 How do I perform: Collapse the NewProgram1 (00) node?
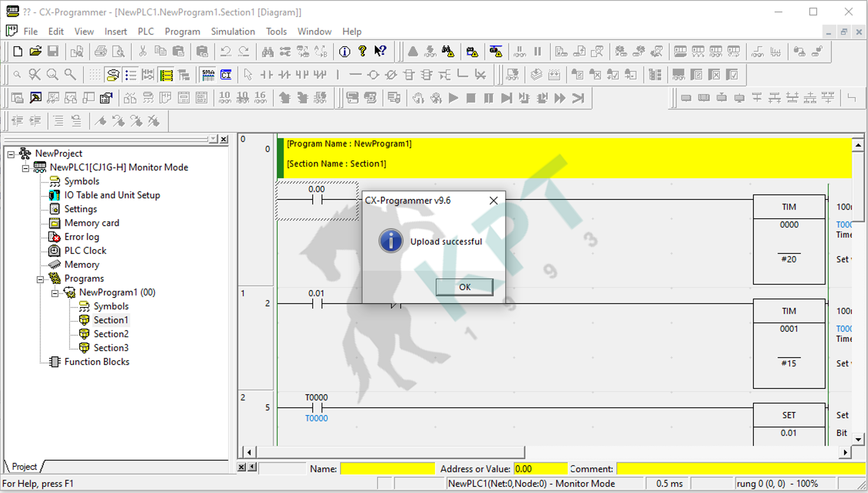pyautogui.click(x=55, y=293)
